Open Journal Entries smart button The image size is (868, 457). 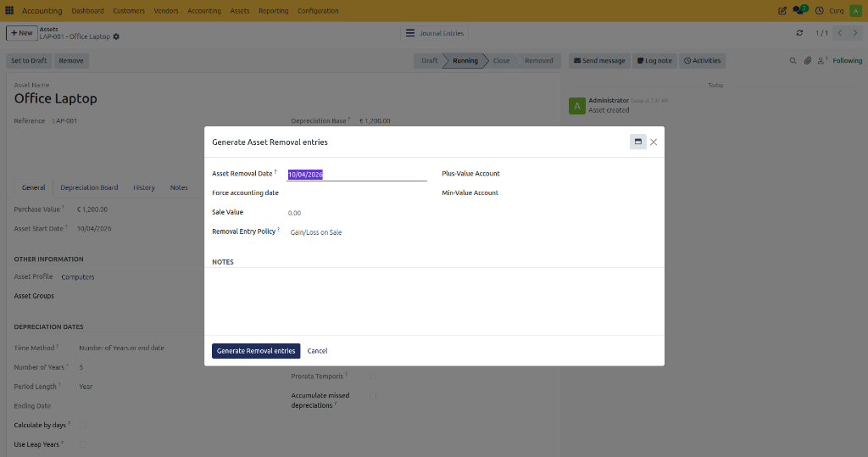[435, 33]
